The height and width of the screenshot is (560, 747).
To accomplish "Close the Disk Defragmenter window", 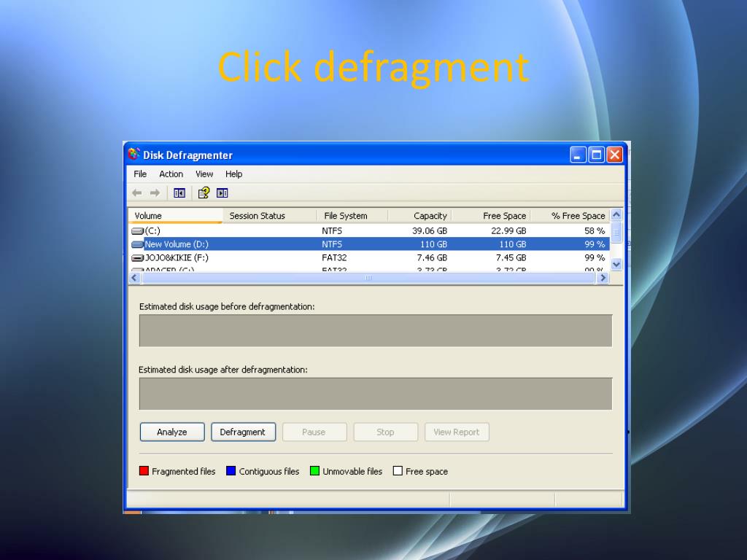I will pyautogui.click(x=615, y=155).
